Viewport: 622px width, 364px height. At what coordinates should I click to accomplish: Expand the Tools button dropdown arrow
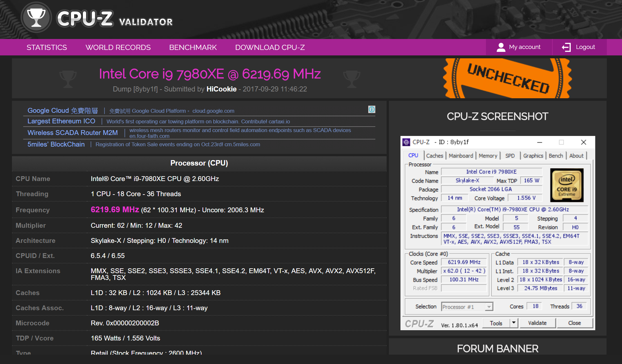(x=514, y=323)
